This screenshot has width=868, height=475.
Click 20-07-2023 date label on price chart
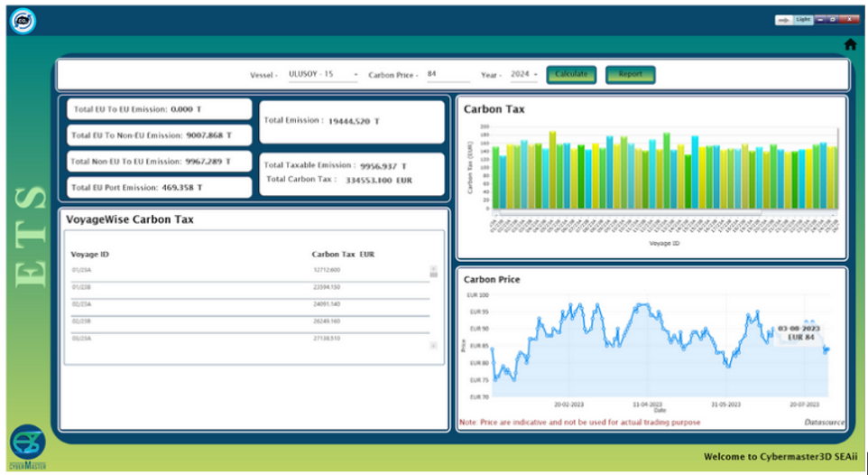(x=805, y=405)
